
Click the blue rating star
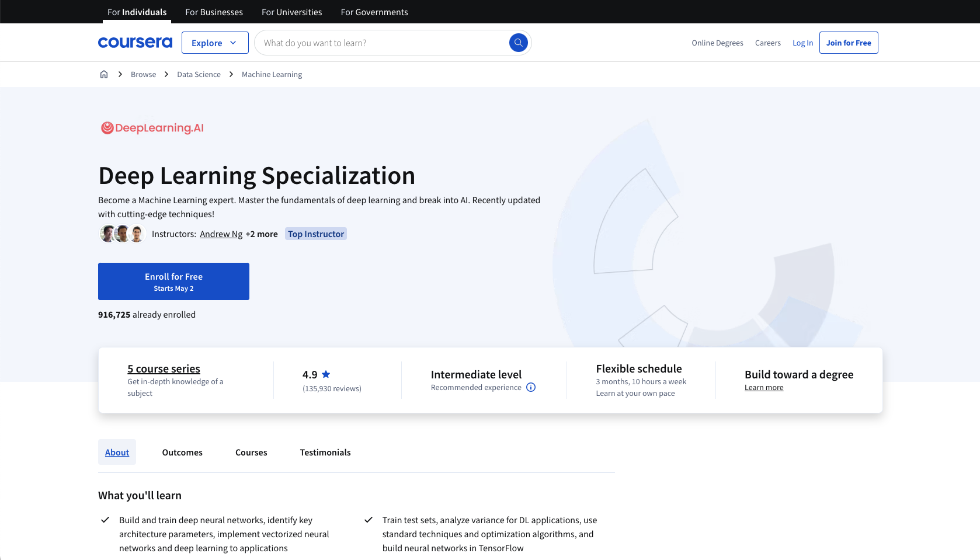(x=326, y=374)
